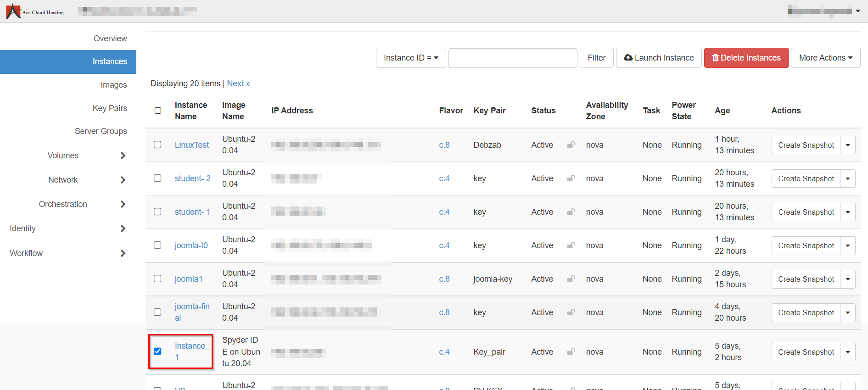
Task: Uncheck the Instance_1 row checkbox
Action: (x=157, y=351)
